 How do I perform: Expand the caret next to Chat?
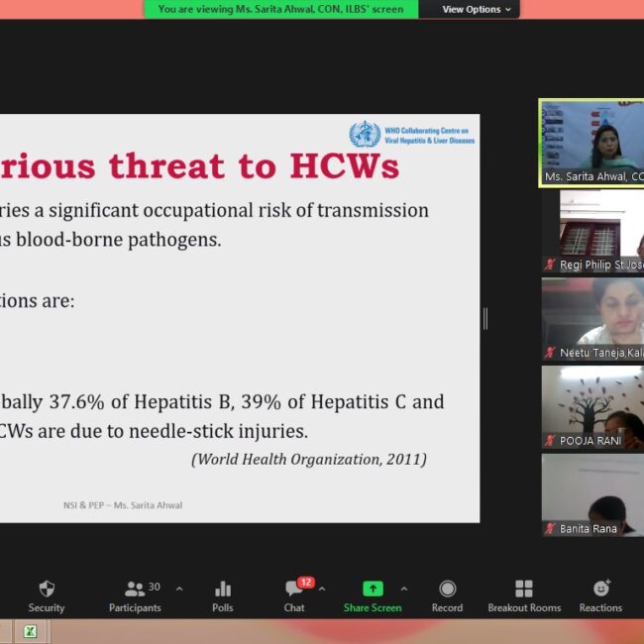322,589
